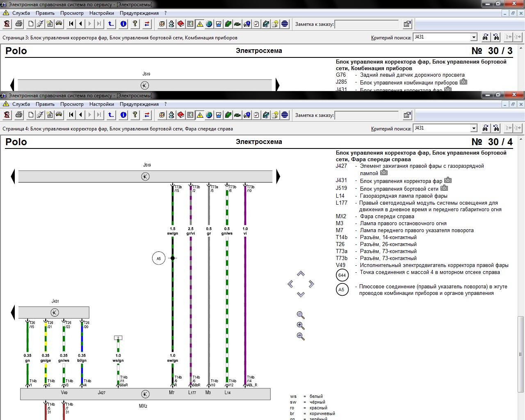This screenshot has height=420, width=525.
Task: Click the plain magnifier reset zoom icon
Action: click(301, 315)
